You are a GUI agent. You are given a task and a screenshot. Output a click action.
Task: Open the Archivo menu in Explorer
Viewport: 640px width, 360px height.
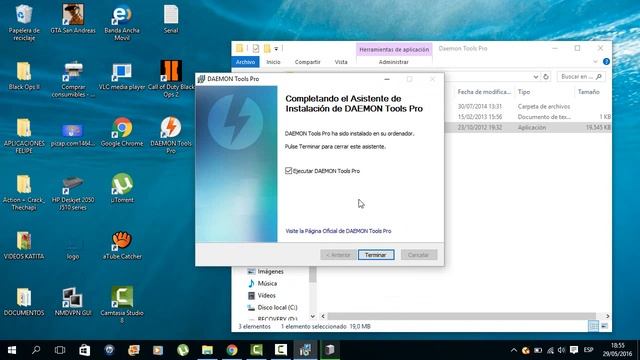click(245, 62)
